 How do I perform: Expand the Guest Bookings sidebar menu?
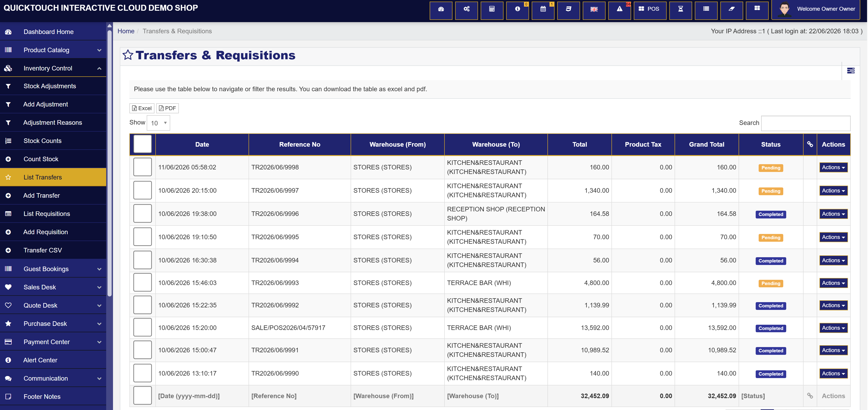click(x=53, y=269)
